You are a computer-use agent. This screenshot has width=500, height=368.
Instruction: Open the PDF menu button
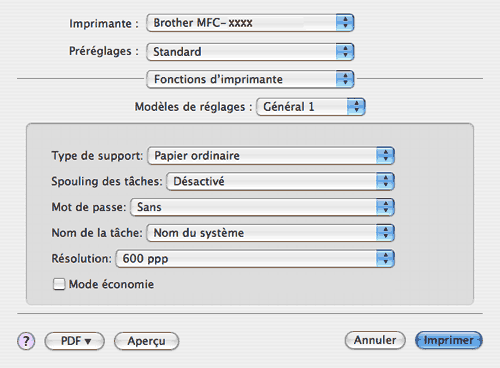click(x=75, y=341)
